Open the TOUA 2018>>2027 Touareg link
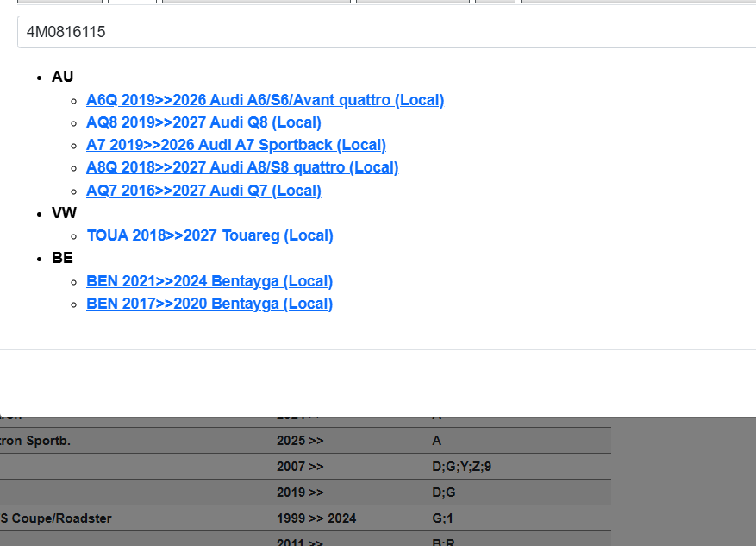This screenshot has height=546, width=756. (209, 235)
